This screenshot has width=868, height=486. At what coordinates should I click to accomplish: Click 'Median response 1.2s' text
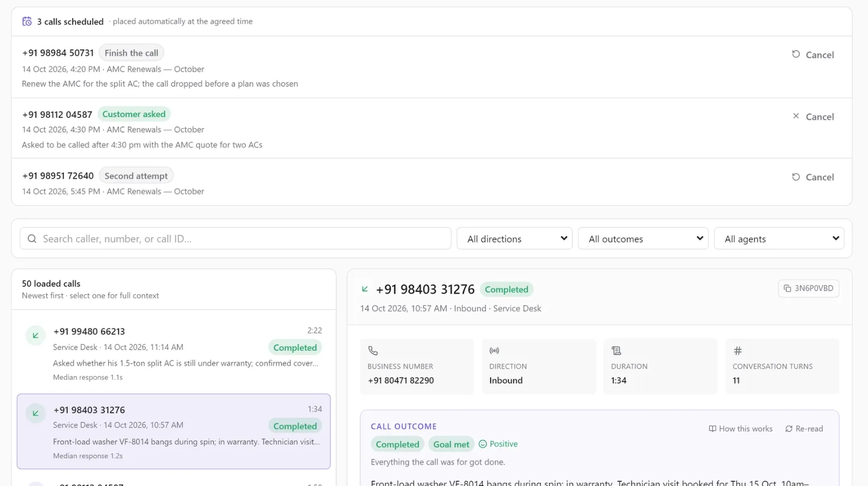[88, 456]
